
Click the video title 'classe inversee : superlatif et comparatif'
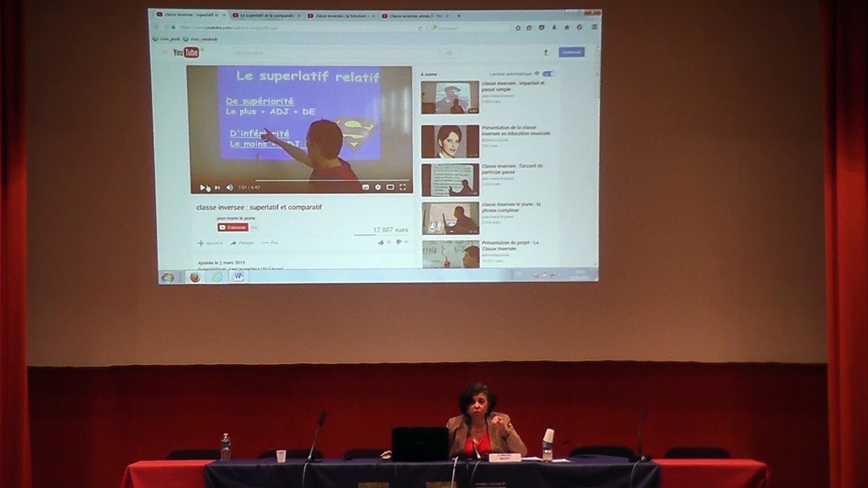click(258, 207)
